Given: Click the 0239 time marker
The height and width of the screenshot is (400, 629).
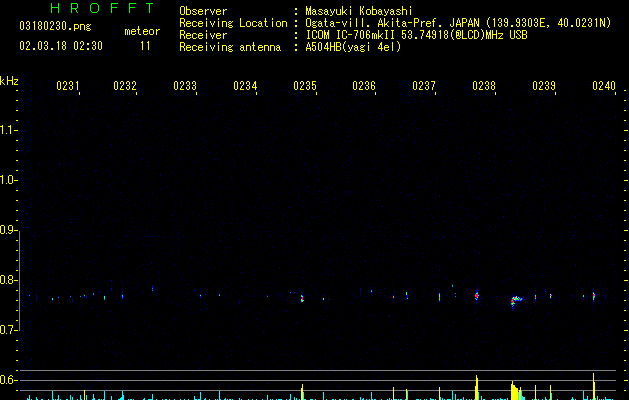Looking at the screenshot, I should tap(544, 86).
